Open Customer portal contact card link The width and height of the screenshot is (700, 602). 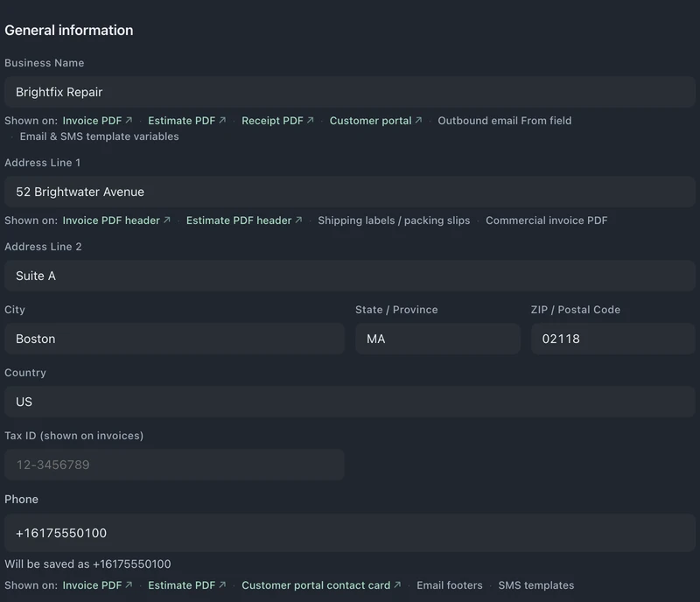coord(321,585)
